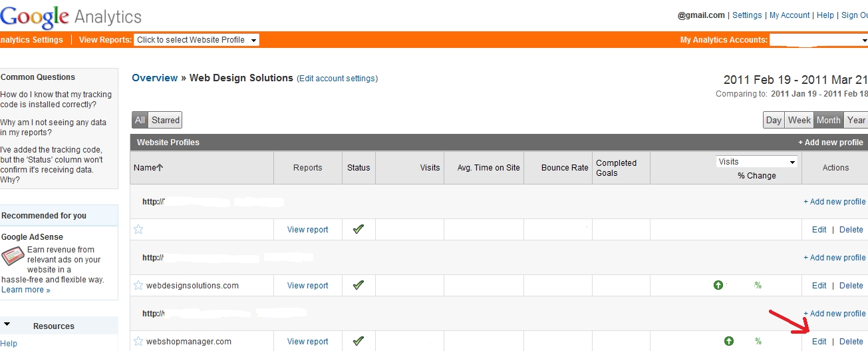Star the webdesignsolutions.com profile
The width and height of the screenshot is (868, 351).
click(138, 286)
